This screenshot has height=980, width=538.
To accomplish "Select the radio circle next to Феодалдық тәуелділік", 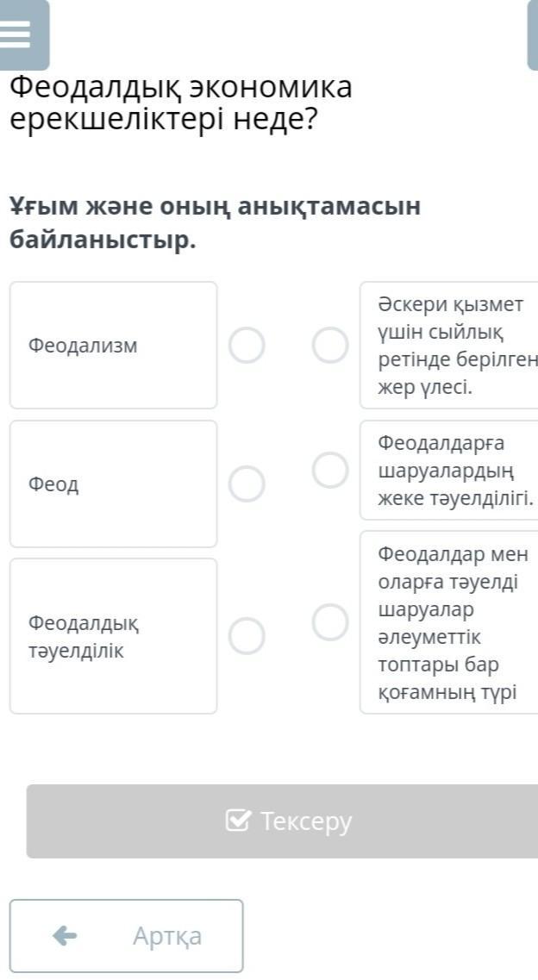I will [247, 636].
